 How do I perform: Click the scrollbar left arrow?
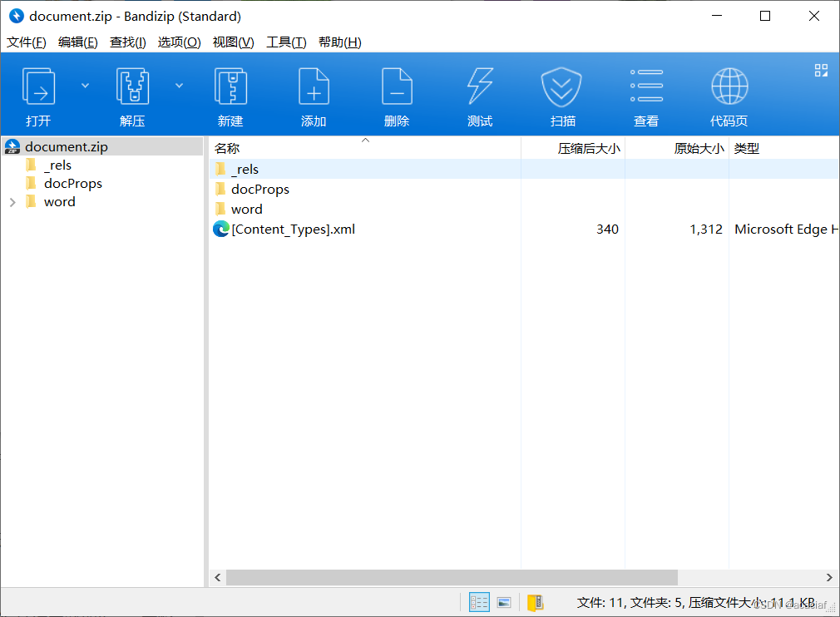click(x=218, y=577)
